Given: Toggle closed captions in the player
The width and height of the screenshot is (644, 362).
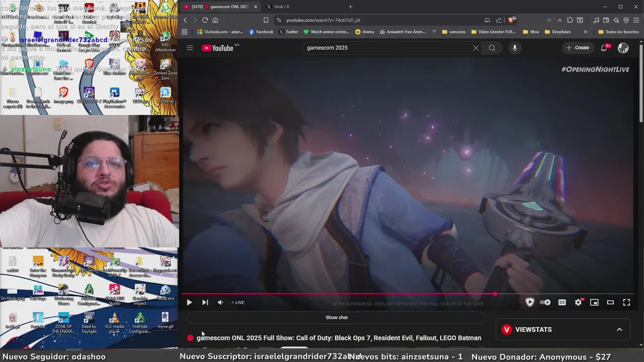Looking at the screenshot, I should coord(562,302).
